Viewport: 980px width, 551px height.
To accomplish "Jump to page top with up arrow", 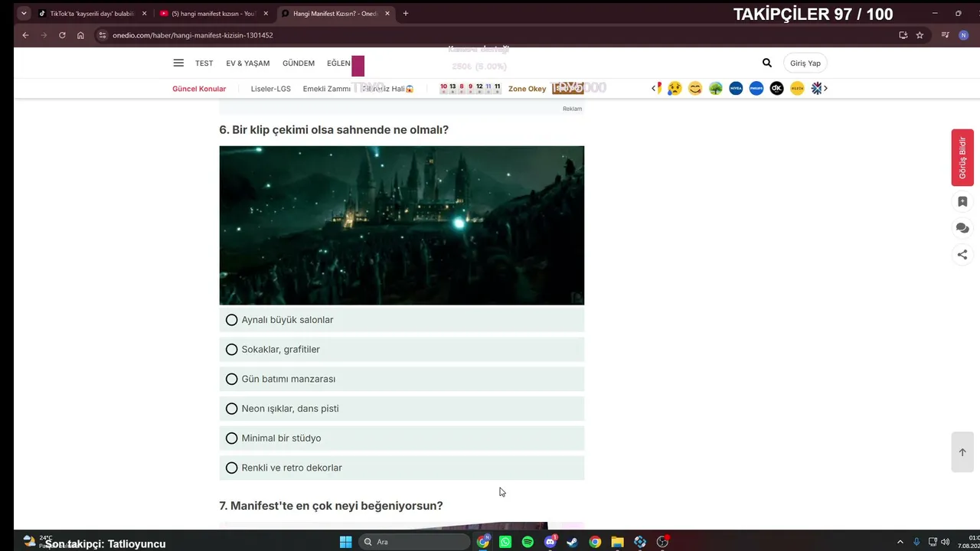I will point(962,452).
